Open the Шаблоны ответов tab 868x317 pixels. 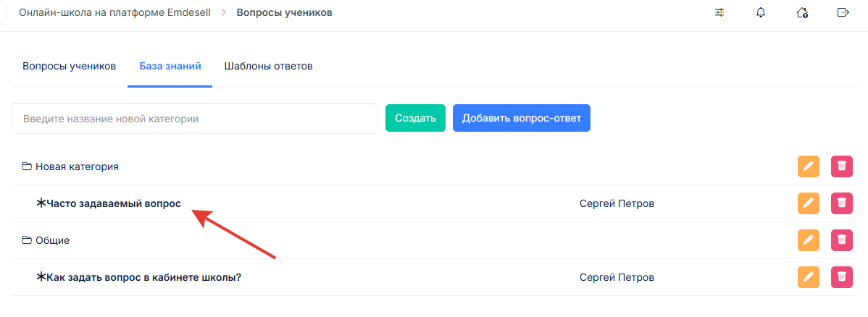(268, 66)
